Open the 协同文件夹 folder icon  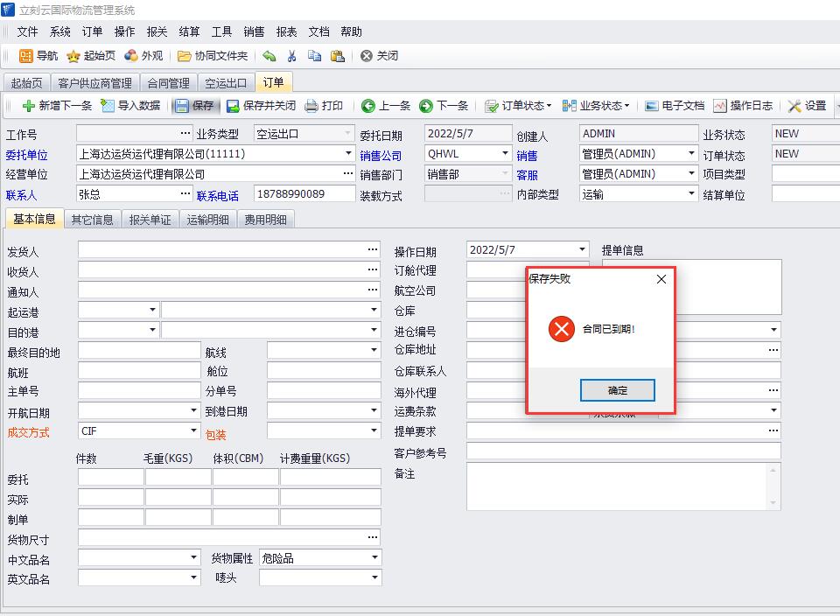(x=185, y=56)
